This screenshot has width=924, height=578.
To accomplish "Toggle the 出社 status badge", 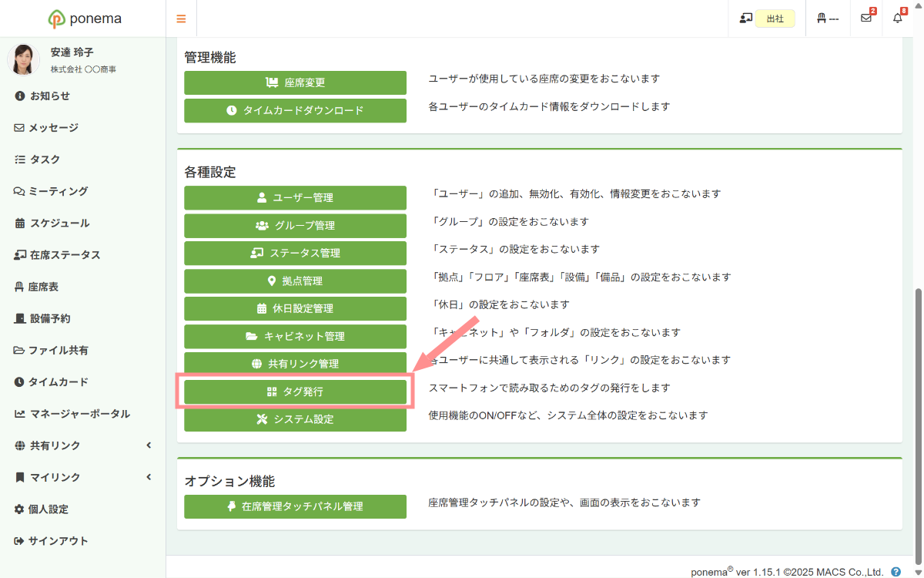I will pos(775,18).
